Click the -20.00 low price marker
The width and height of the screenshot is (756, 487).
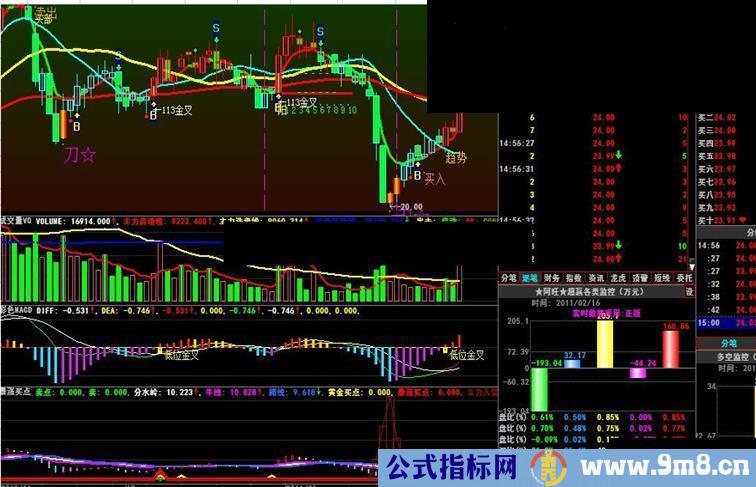pos(402,208)
